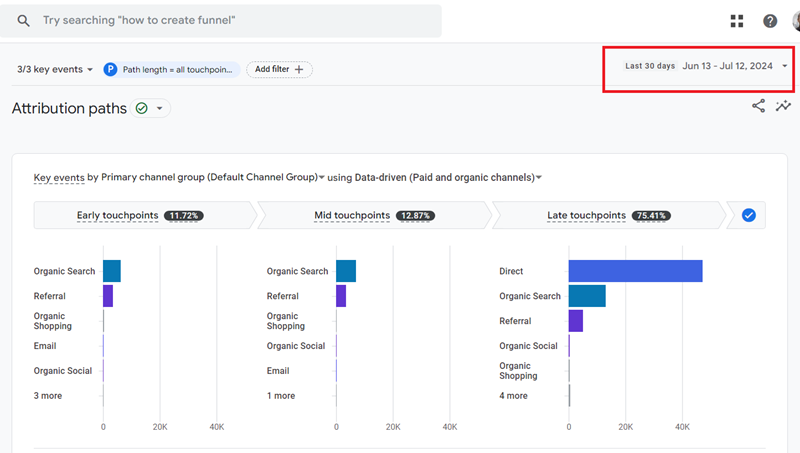Open the insights sparkline icon
The width and height of the screenshot is (800, 453).
pos(783,106)
